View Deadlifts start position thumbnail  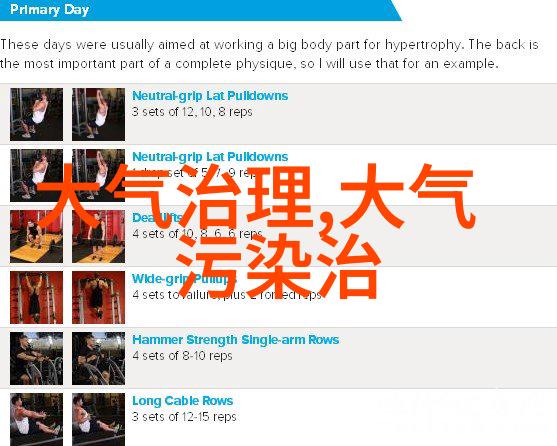[37, 236]
